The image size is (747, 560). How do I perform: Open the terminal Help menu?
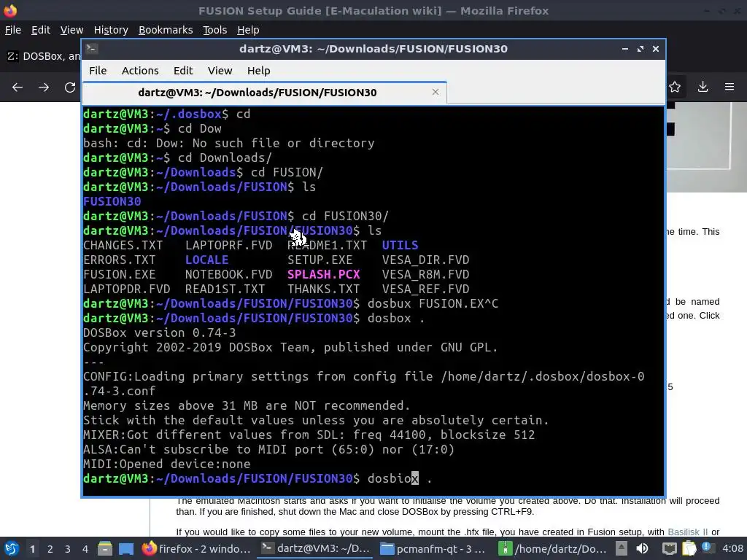tap(259, 71)
